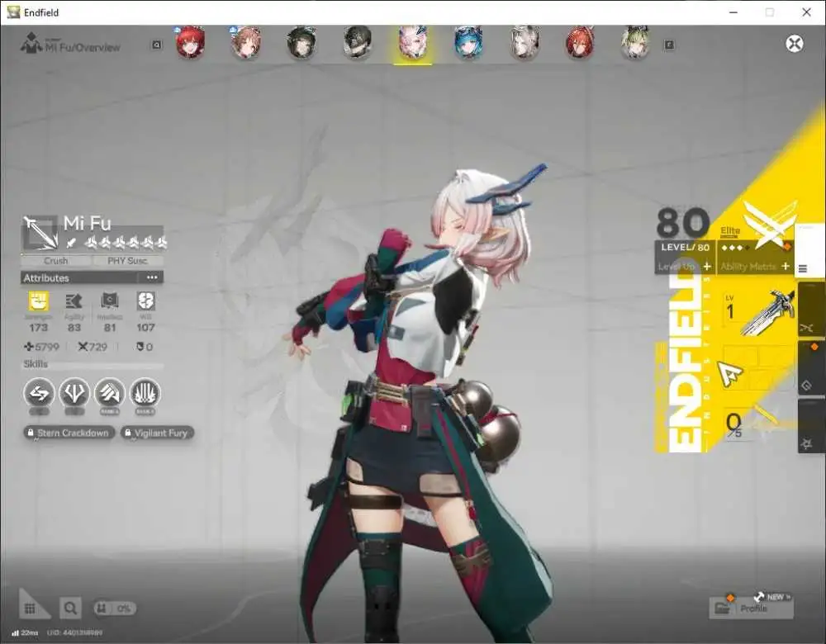
Task: Open the skill with layered chevrons
Action: coord(110,393)
